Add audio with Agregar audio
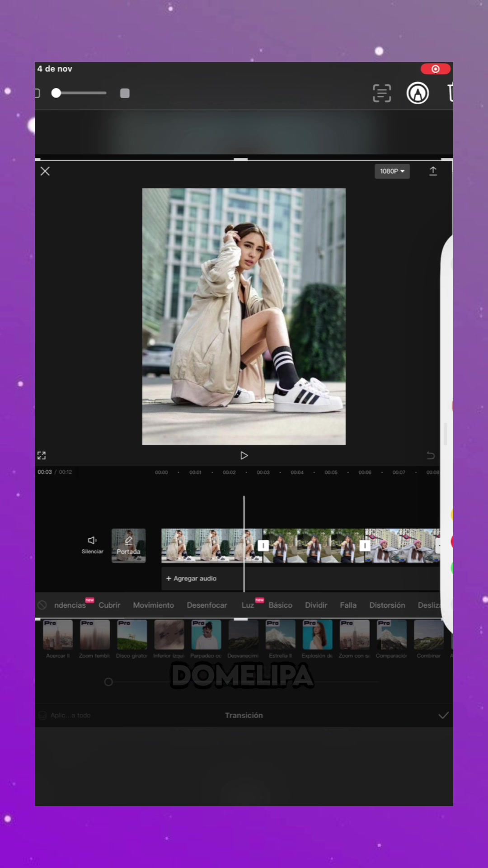 [x=192, y=578]
